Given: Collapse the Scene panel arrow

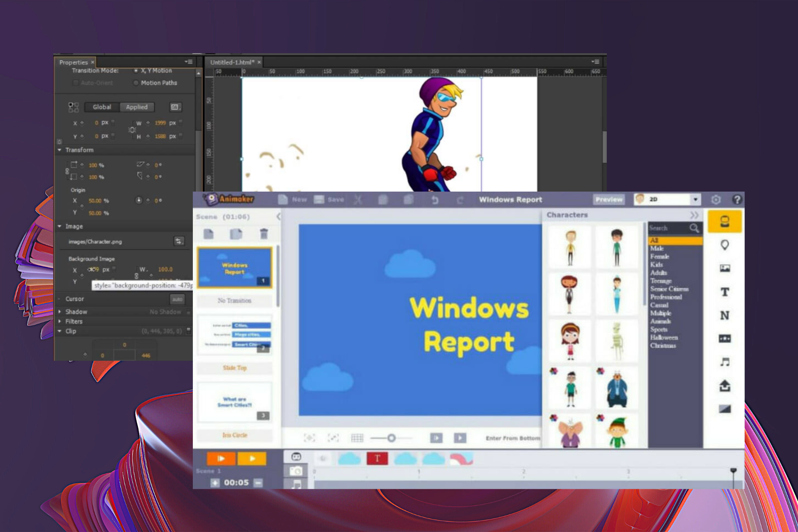Looking at the screenshot, I should coord(278,217).
